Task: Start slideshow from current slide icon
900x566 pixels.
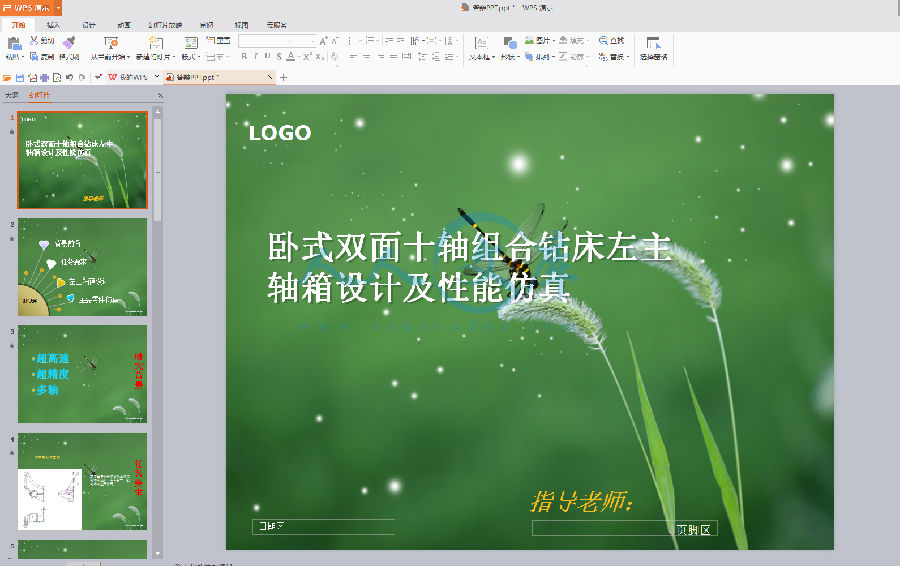Action: point(110,43)
